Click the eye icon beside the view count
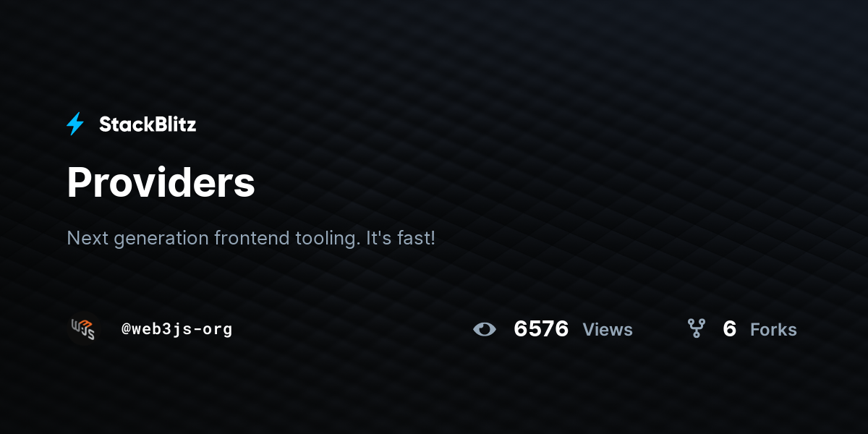 [x=485, y=330]
